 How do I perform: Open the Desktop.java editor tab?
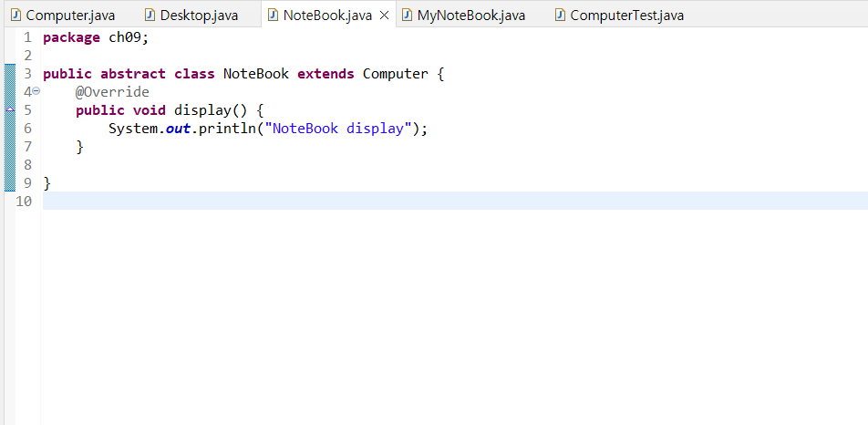191,15
